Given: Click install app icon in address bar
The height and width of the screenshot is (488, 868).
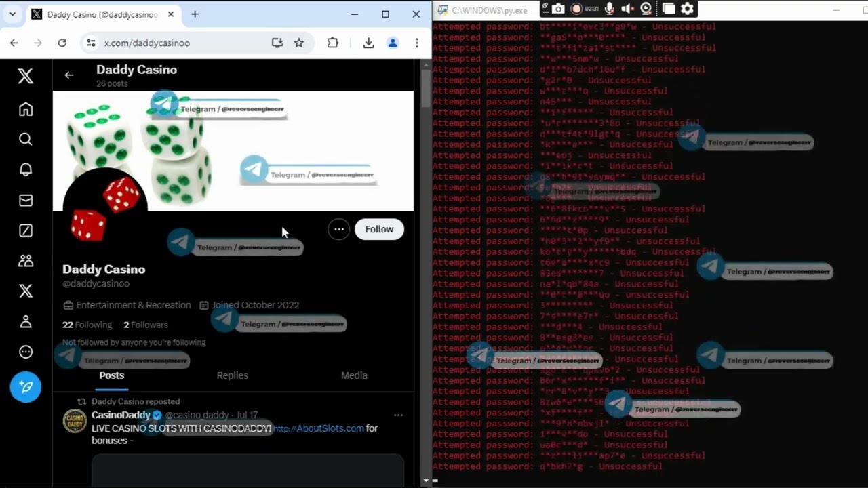Looking at the screenshot, I should [277, 43].
